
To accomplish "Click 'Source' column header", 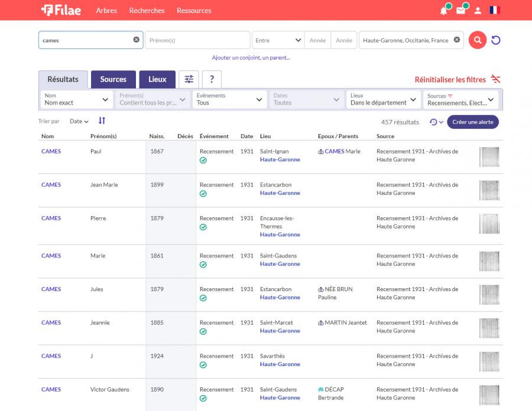I will pos(385,136).
